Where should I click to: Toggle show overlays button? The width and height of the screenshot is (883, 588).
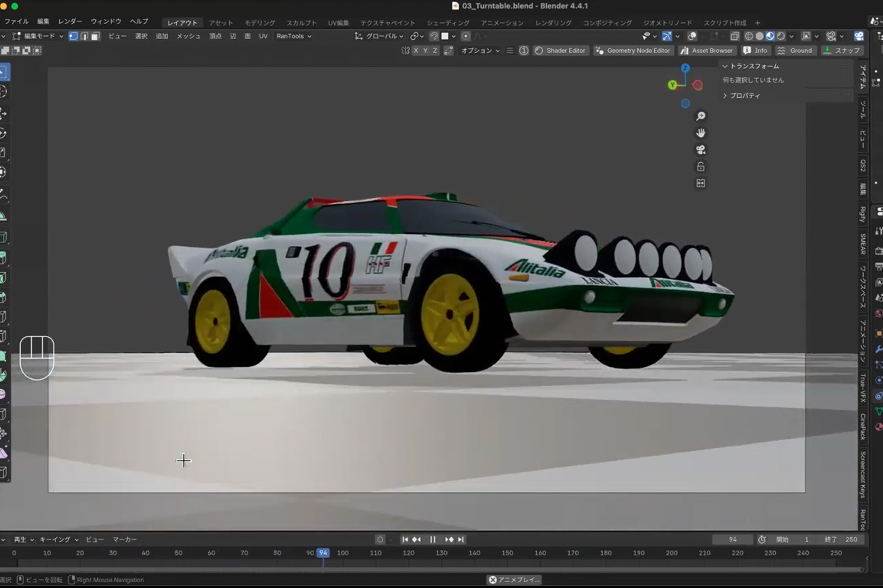(692, 36)
